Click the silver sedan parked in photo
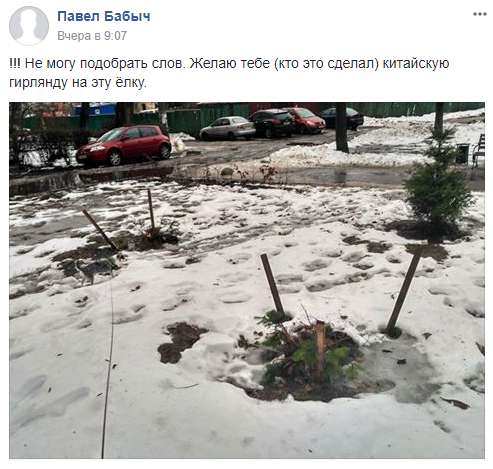The image size is (493, 469). coord(228,128)
